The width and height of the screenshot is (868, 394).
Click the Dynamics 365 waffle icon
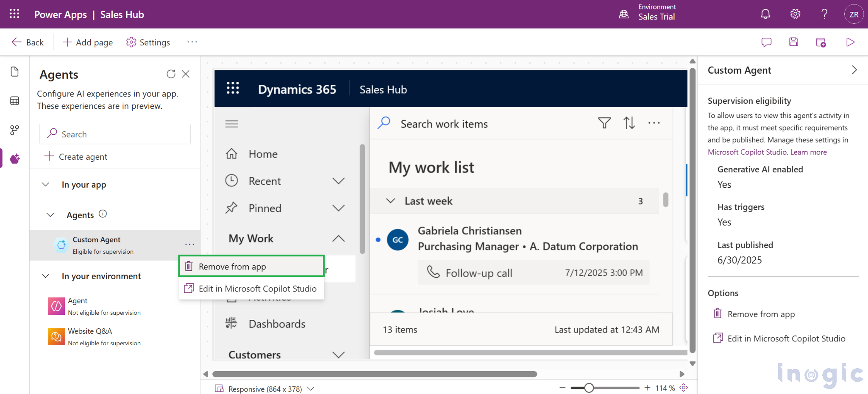[233, 88]
